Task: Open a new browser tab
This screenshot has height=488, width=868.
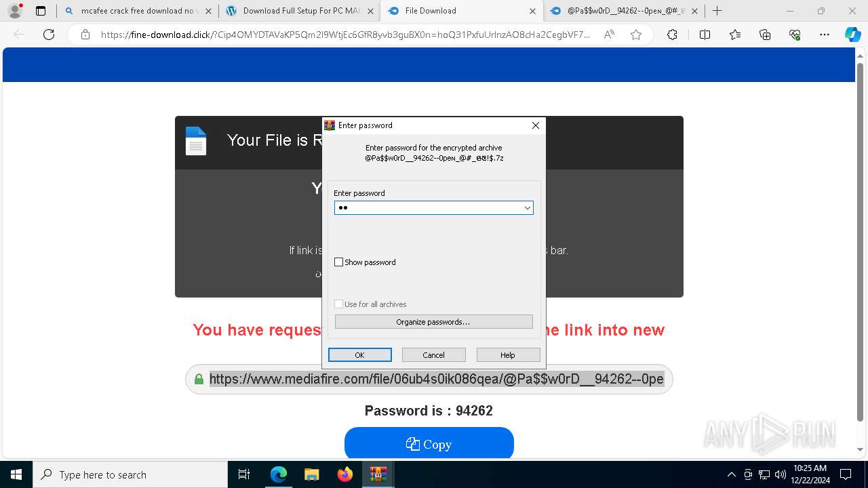Action: (717, 11)
